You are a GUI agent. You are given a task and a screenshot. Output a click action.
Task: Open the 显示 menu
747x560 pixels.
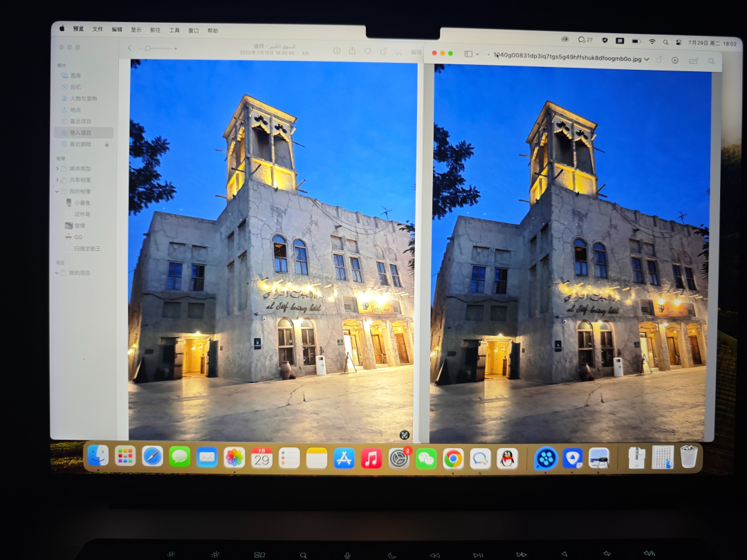136,30
